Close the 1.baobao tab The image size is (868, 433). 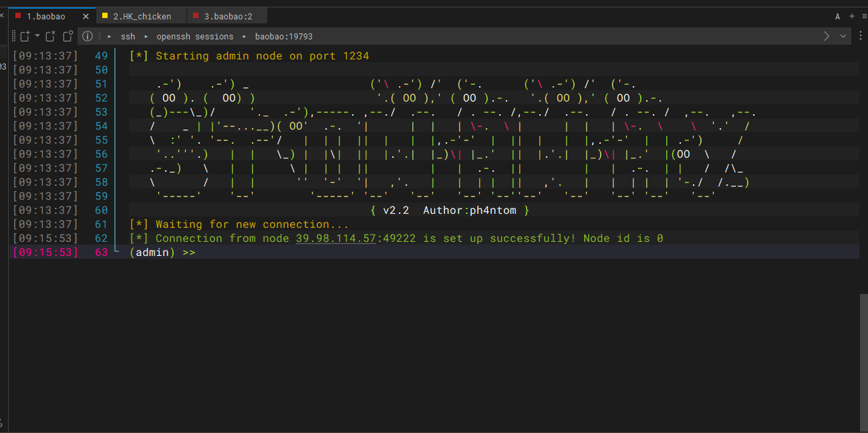(86, 16)
